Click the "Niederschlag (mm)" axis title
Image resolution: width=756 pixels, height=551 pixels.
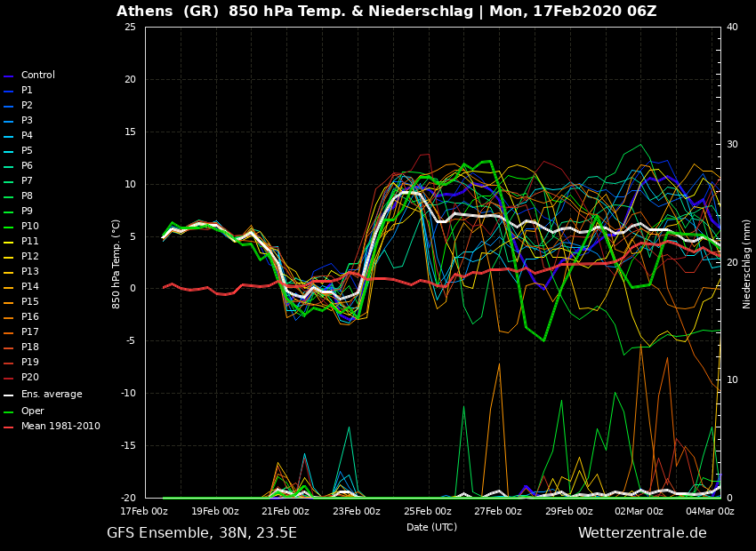point(747,264)
